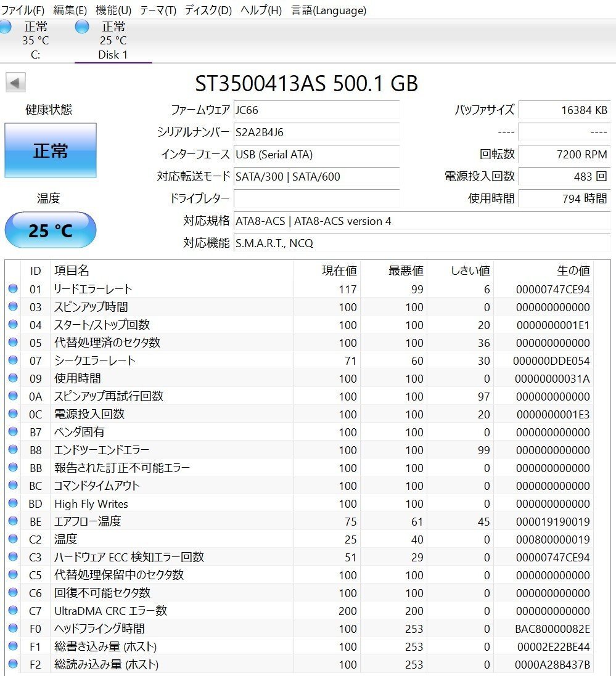Click the status icon for ベンダ固有 row
This screenshot has height=676, width=616.
point(13,431)
